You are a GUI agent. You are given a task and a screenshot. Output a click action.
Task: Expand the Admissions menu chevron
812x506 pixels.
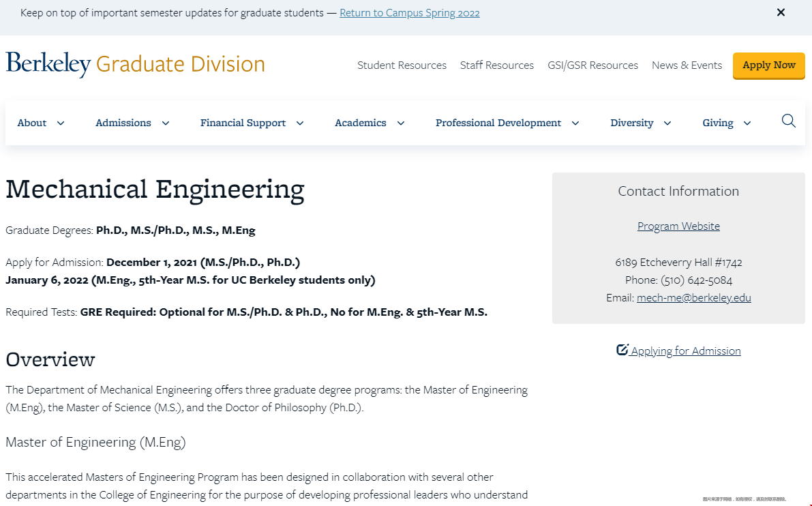click(x=166, y=123)
